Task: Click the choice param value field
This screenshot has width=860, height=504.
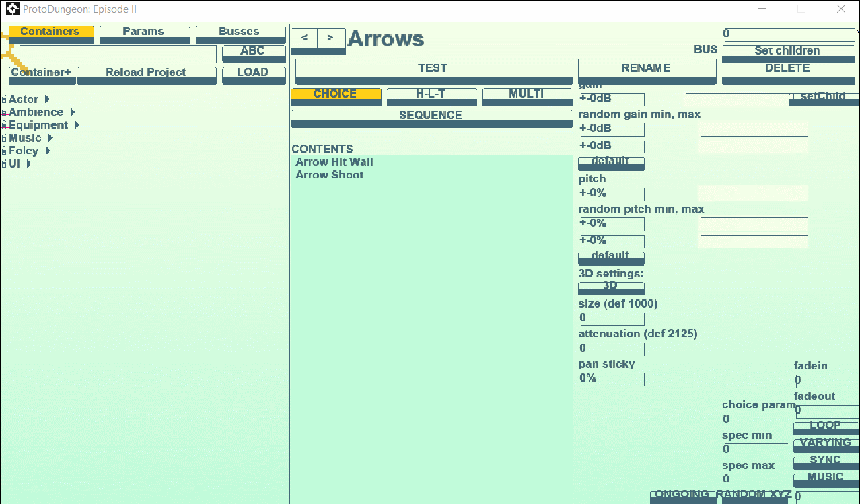Action: [x=755, y=420]
